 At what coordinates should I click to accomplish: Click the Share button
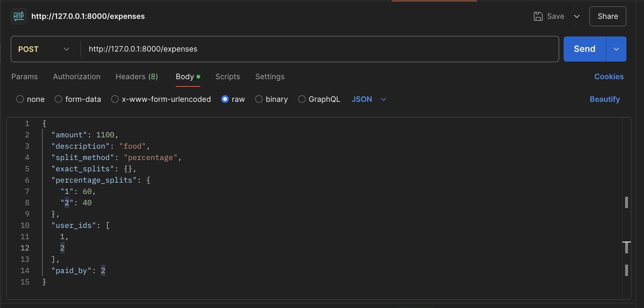coord(608,16)
